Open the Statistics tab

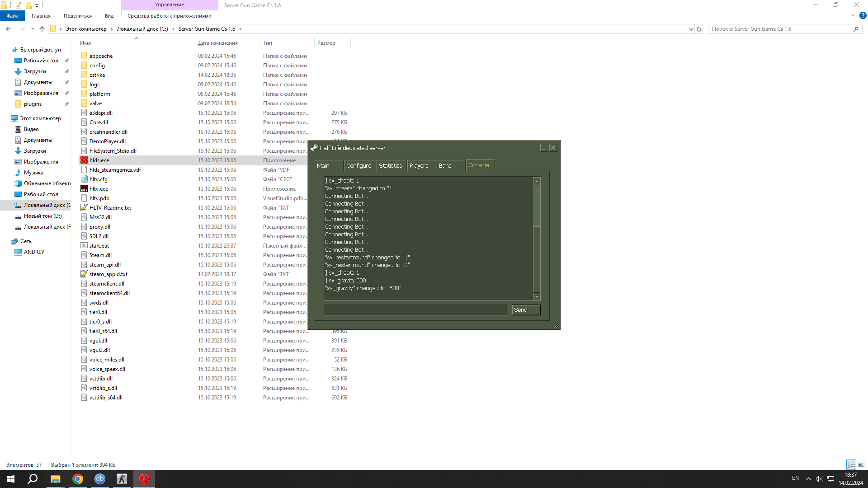pyautogui.click(x=391, y=165)
